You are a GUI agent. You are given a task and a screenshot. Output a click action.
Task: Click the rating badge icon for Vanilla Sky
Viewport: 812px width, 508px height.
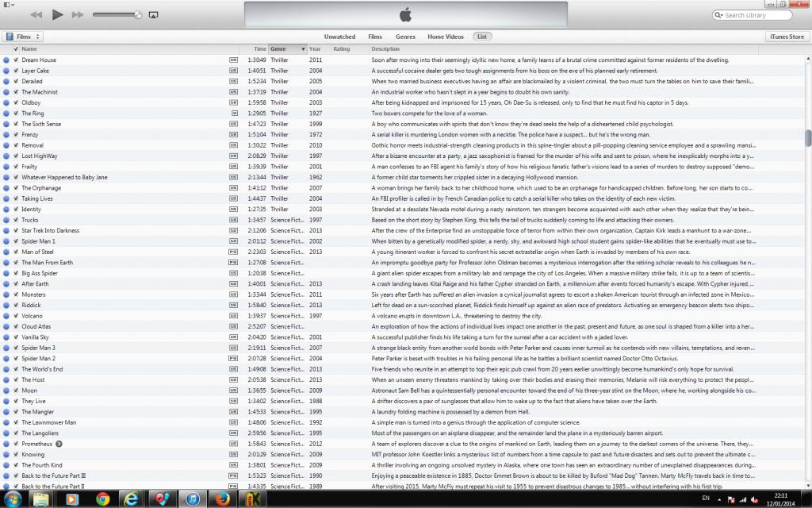click(234, 337)
